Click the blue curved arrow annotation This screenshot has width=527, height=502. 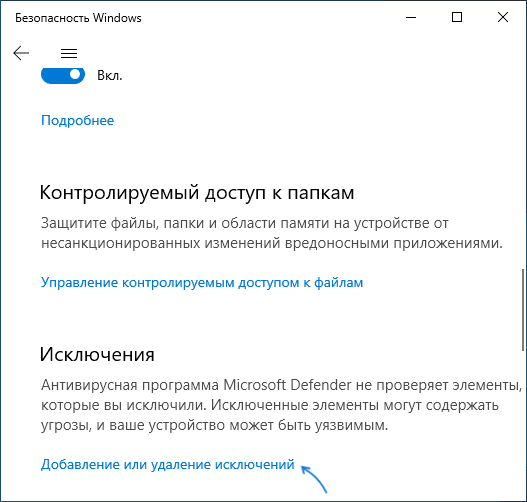coord(314,478)
